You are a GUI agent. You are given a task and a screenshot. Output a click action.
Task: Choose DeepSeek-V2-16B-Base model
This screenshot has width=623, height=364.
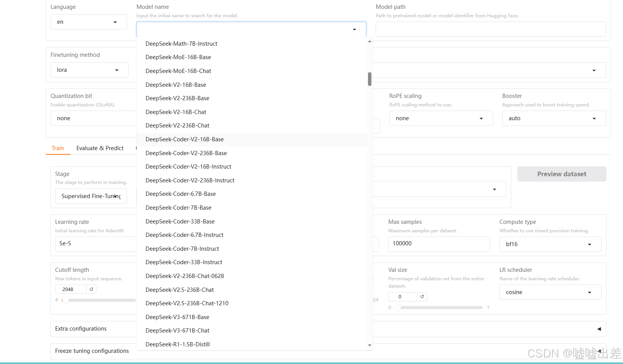[252, 85]
